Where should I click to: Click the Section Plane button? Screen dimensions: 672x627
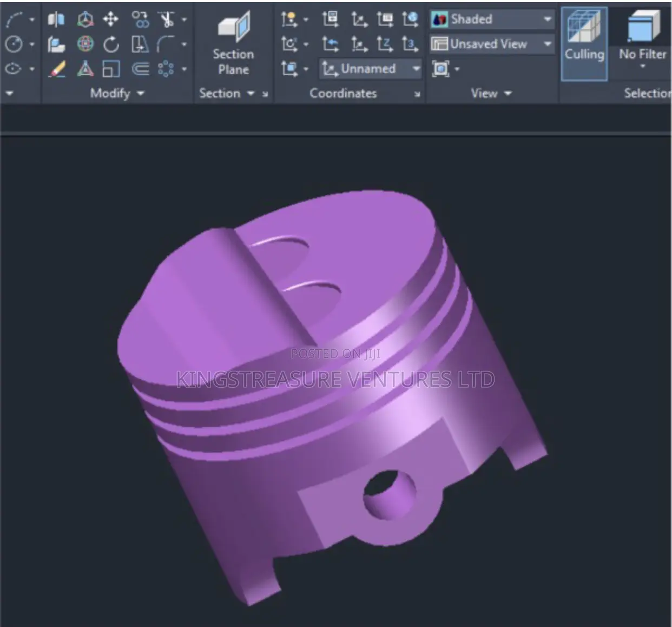click(x=233, y=43)
